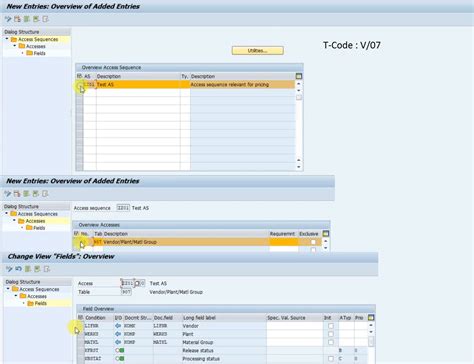Image resolution: width=474 pixels, height=364 pixels.
Task: Click Condition column header in Field Overview
Action: pyautogui.click(x=95, y=318)
